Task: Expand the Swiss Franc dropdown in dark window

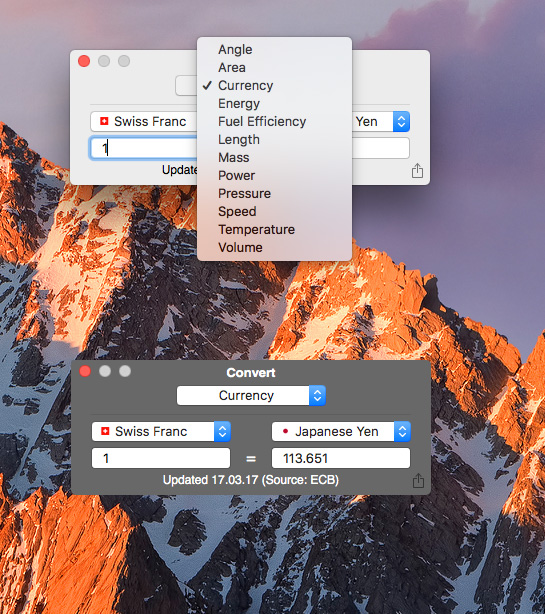Action: tap(161, 431)
